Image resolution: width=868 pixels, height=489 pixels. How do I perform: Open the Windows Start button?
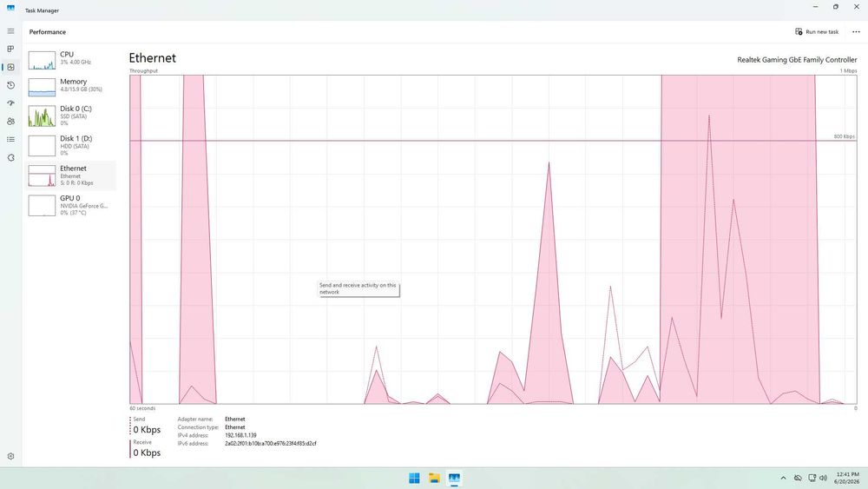(414, 478)
